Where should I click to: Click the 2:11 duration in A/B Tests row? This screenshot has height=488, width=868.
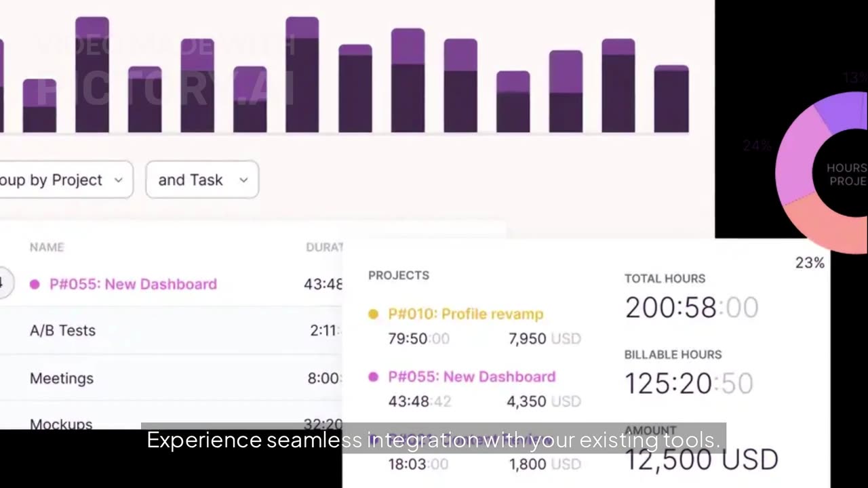coord(325,330)
